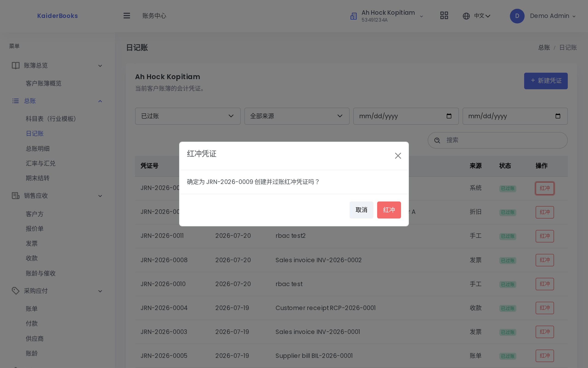Click the KaiderBooks logo
The image size is (588, 368).
(57, 16)
